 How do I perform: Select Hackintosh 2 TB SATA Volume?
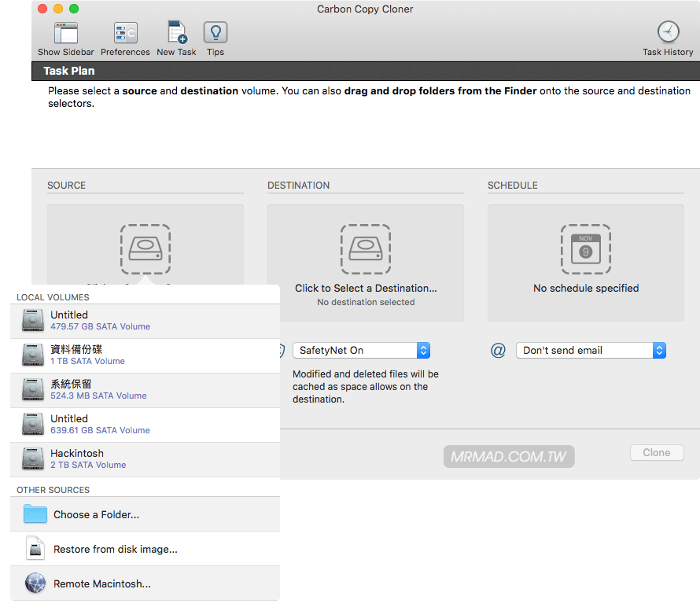click(145, 459)
